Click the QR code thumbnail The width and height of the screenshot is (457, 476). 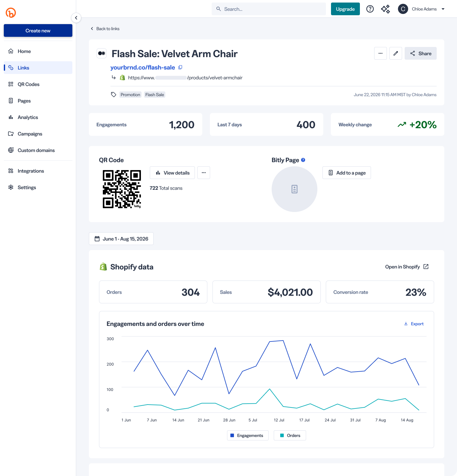tap(122, 189)
